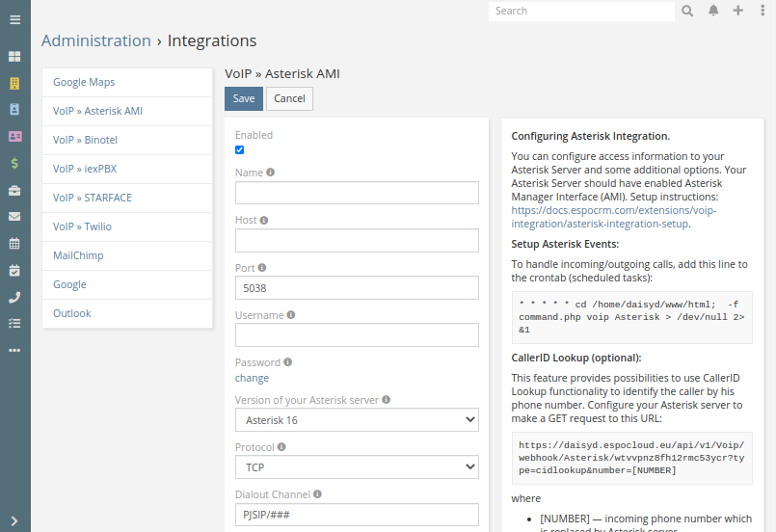The height and width of the screenshot is (532, 776).
Task: Click the Name input field
Action: 357,193
